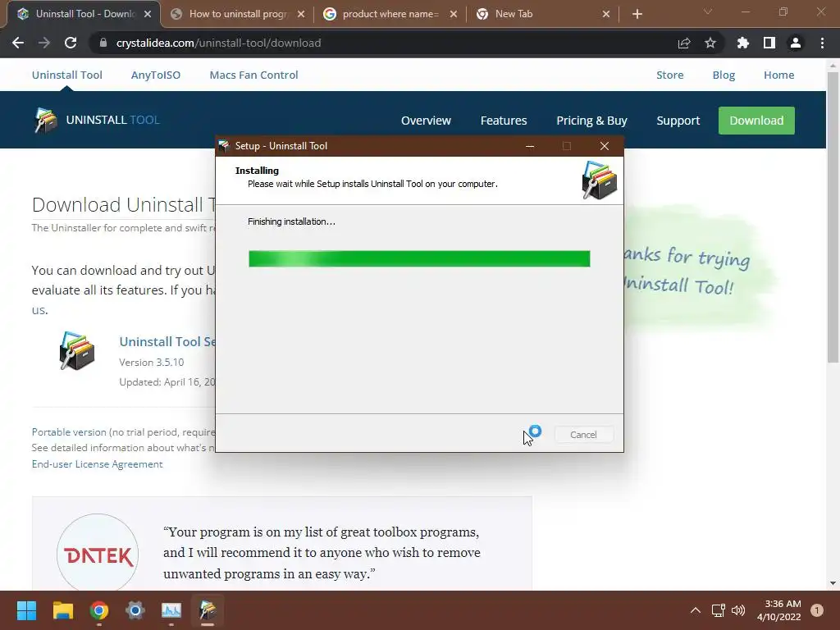The height and width of the screenshot is (630, 840).
Task: Open the Overview menu item
Action: [426, 121]
